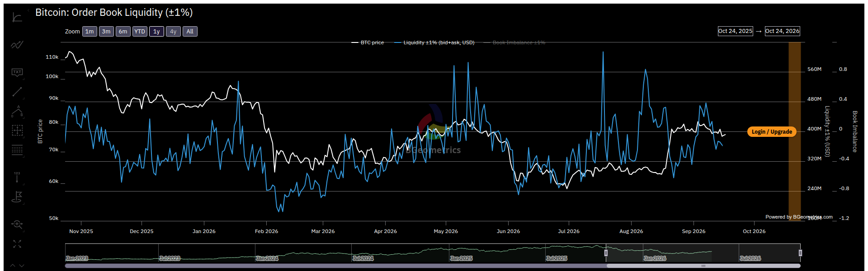The width and height of the screenshot is (868, 271).
Task: Click the navigator Jul 2024 label
Action: 363,258
